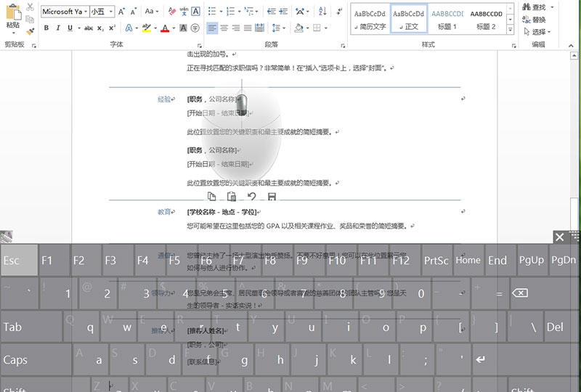This screenshot has width=581, height=392.
Task: Toggle bold formatting
Action: click(46, 28)
